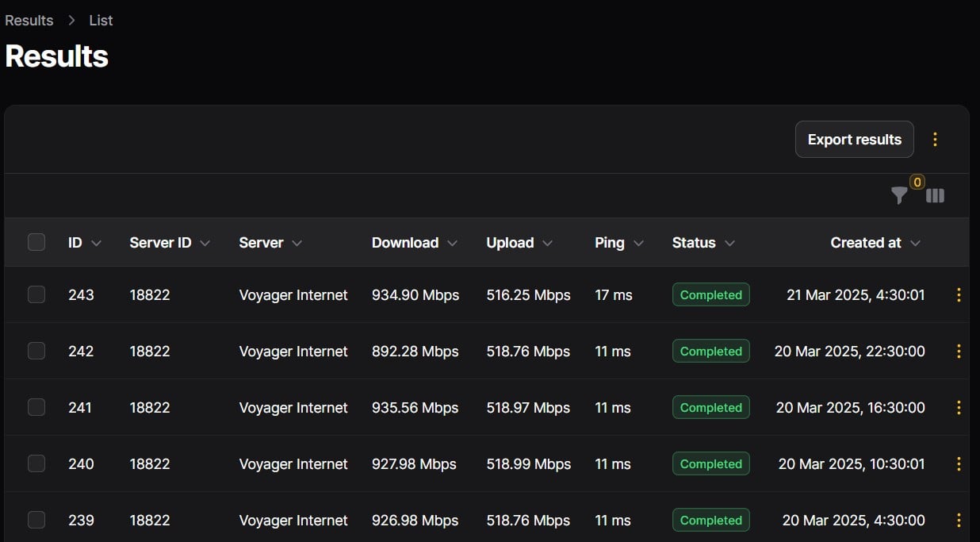Open row actions menu for result 243
980x542 pixels.
click(959, 295)
